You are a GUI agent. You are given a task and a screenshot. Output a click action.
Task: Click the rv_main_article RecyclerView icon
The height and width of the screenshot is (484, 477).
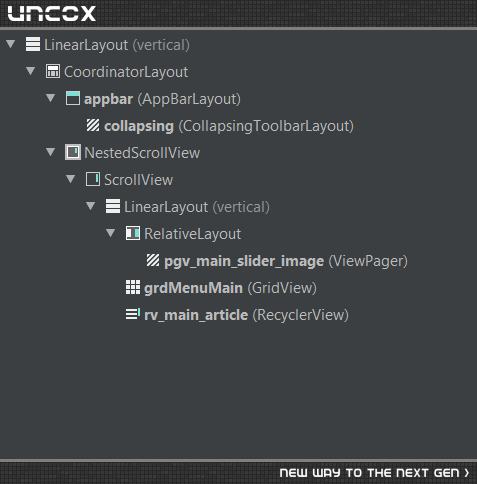click(x=133, y=314)
